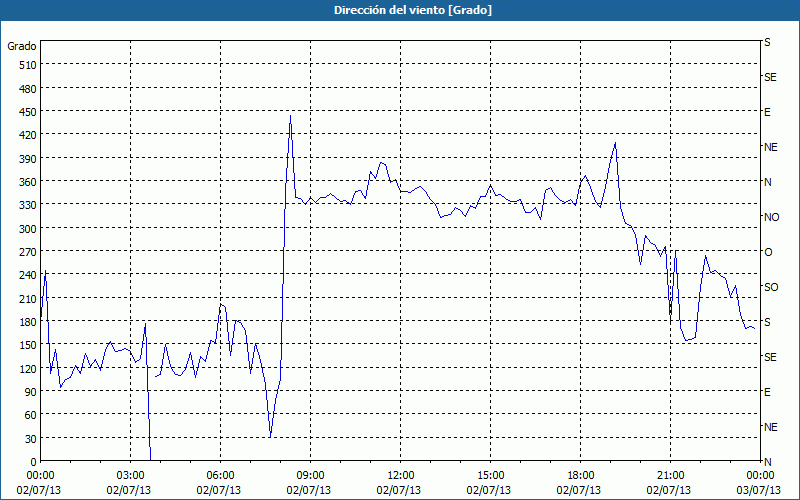
Task: Select the "02/07/13" date under 15:00
Action: (x=489, y=490)
